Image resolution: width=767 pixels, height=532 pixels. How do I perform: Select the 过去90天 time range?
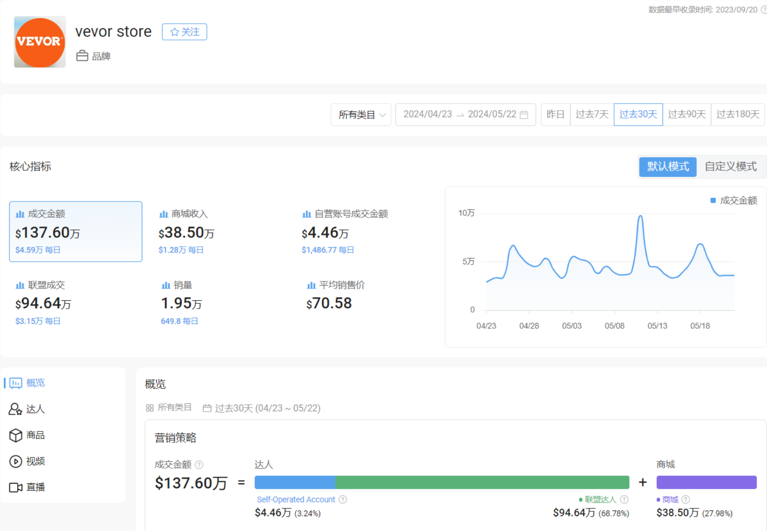tap(687, 115)
